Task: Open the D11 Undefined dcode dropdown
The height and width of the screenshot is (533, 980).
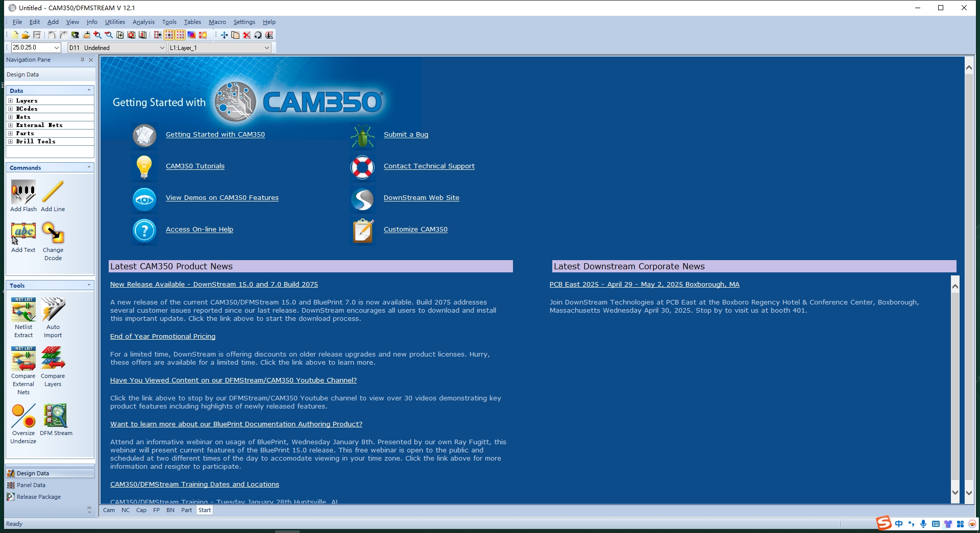Action: pos(162,47)
